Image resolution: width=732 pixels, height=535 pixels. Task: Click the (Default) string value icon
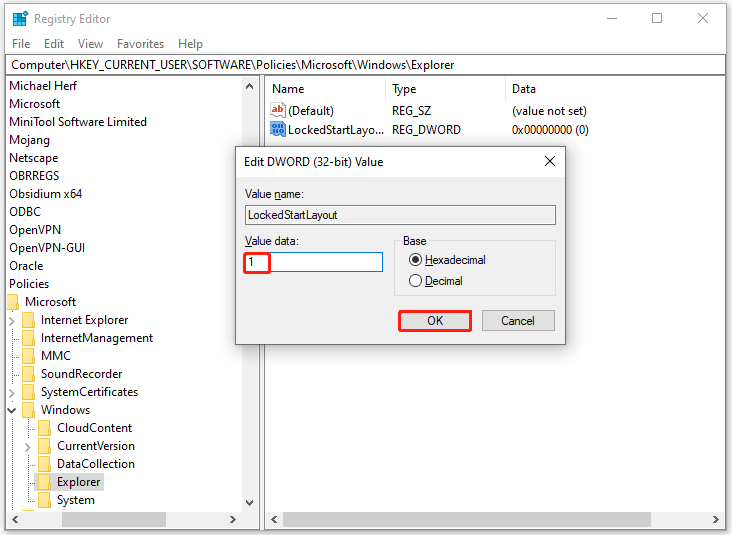tap(277, 110)
